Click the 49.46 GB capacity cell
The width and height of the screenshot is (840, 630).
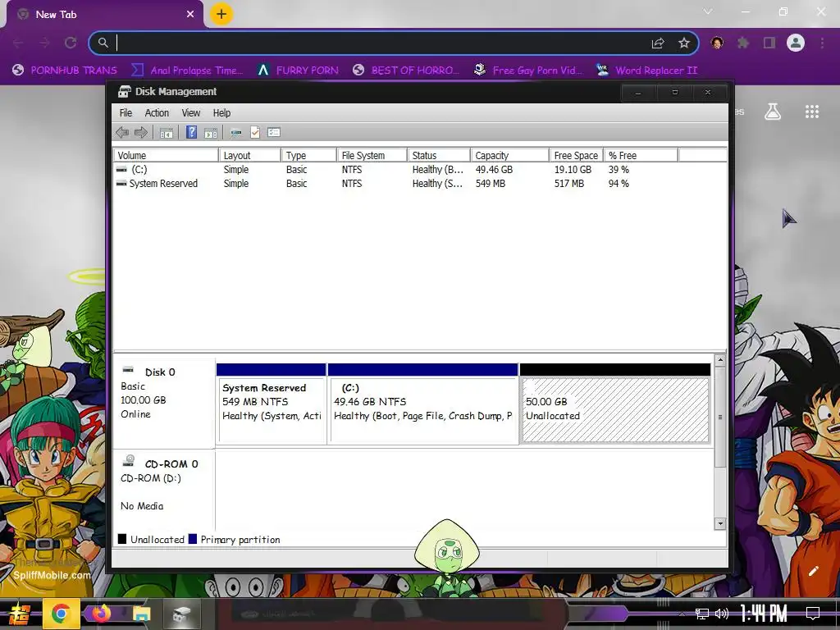[494, 169]
